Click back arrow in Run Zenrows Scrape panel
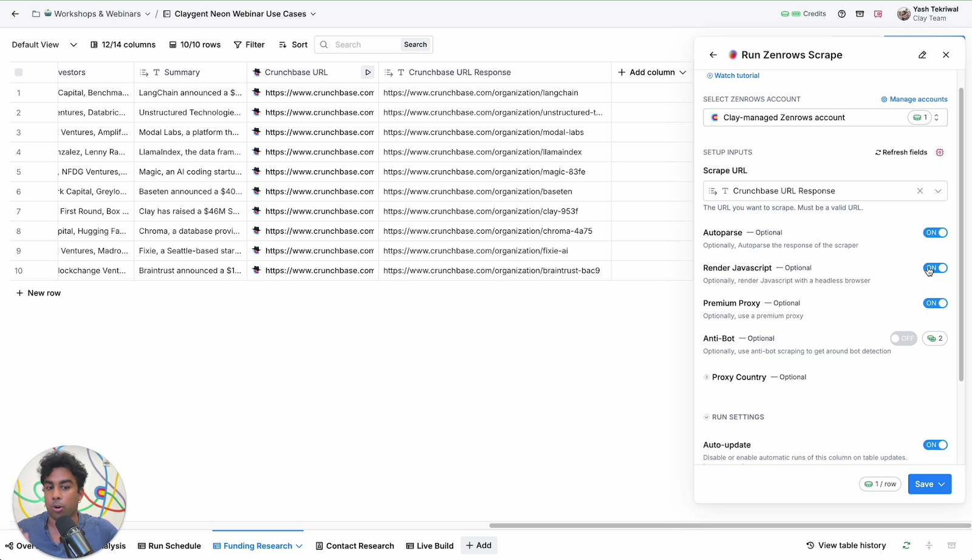Viewport: 972px width, 560px height. (713, 55)
